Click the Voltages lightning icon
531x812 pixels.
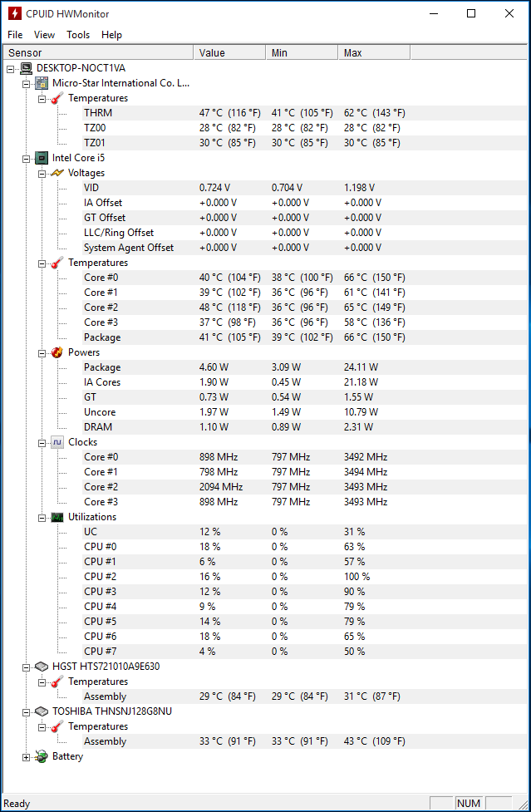click(x=57, y=173)
